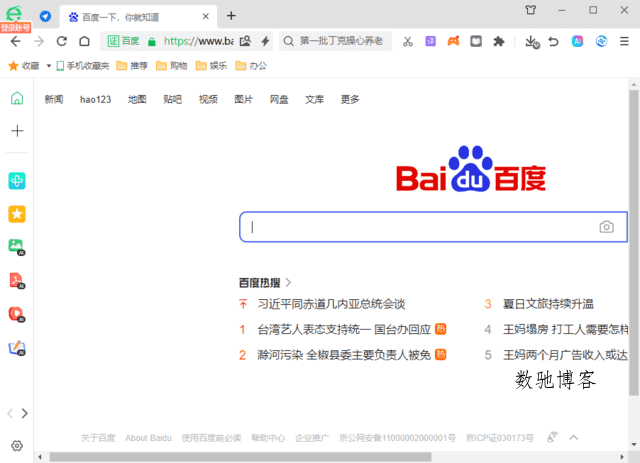Open the 办公 bookmark folder
This screenshot has height=463, width=640.
[251, 66]
